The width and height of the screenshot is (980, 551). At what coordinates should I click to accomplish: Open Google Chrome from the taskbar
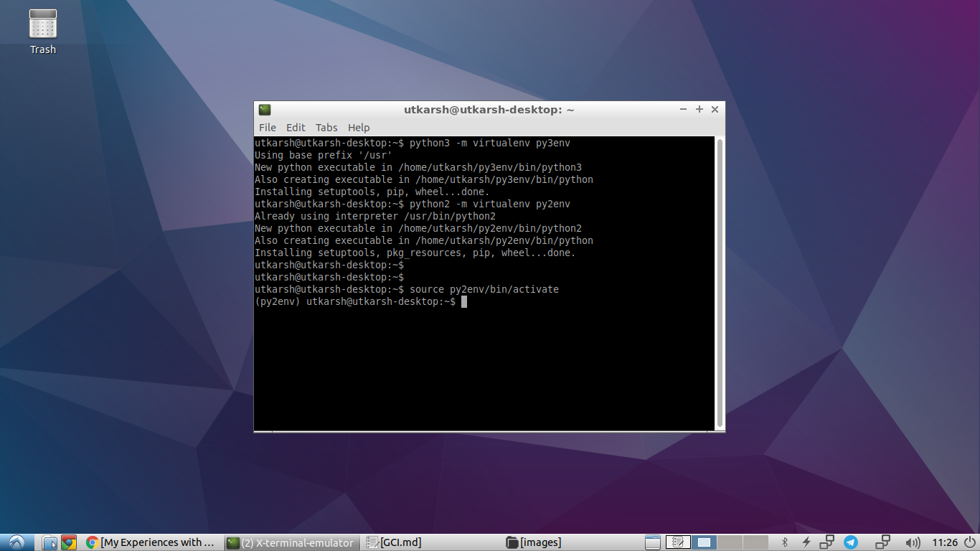(x=70, y=542)
